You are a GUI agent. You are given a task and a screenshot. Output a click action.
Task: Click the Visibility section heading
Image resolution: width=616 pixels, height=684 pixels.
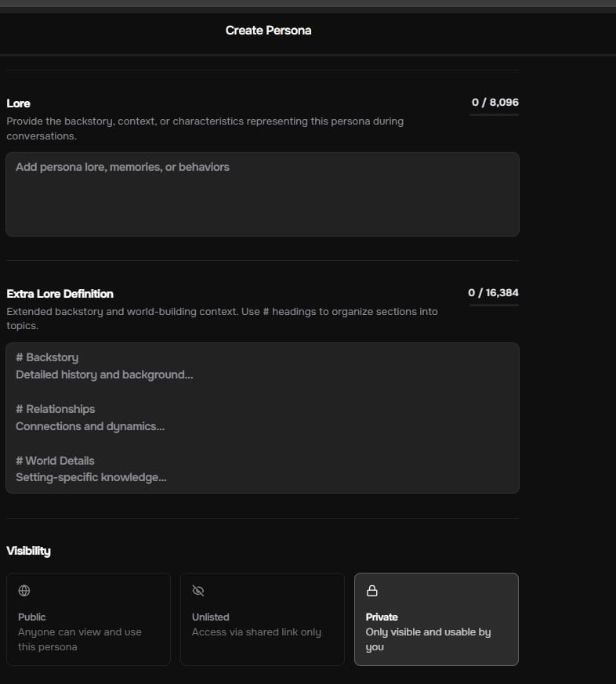pos(28,551)
